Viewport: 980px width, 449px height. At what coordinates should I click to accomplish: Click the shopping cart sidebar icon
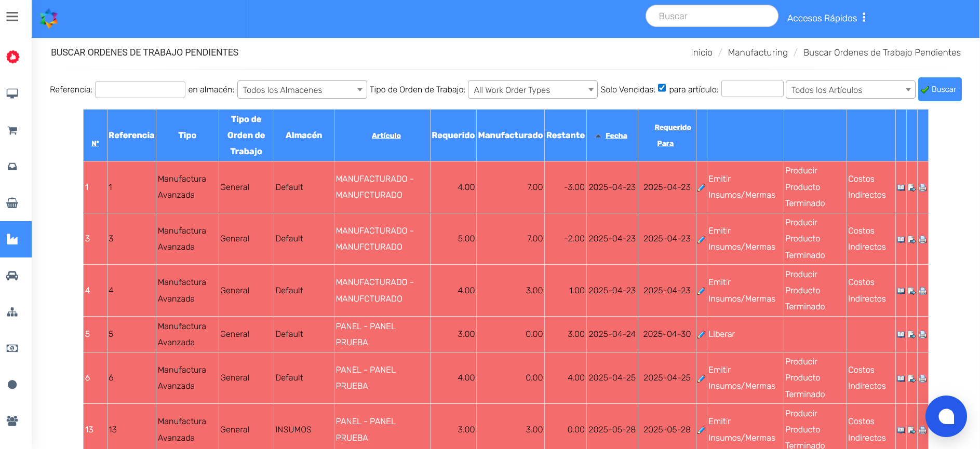tap(12, 130)
